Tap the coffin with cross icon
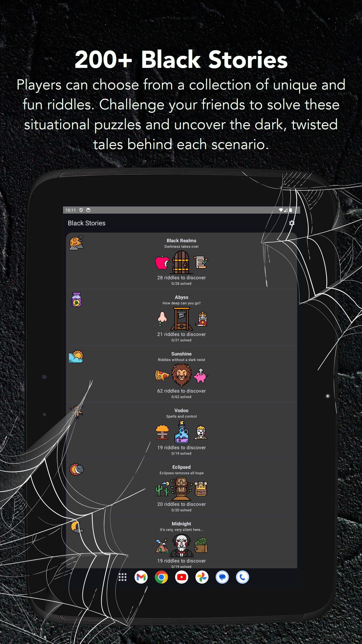This screenshot has height=644, width=362. (x=181, y=489)
